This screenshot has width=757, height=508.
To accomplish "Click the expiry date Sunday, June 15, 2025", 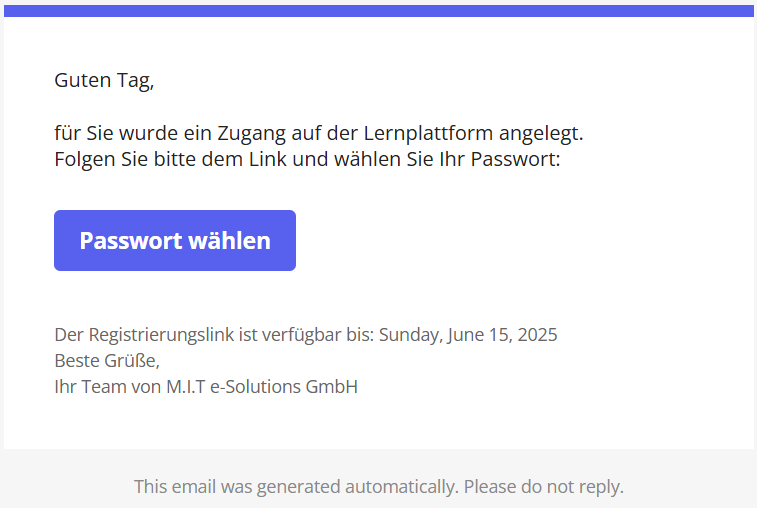I will [x=468, y=335].
